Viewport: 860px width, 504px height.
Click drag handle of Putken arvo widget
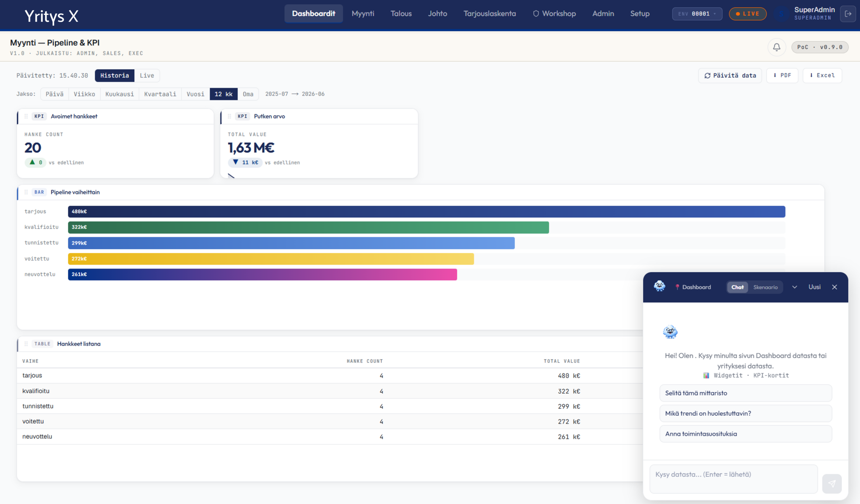click(229, 116)
